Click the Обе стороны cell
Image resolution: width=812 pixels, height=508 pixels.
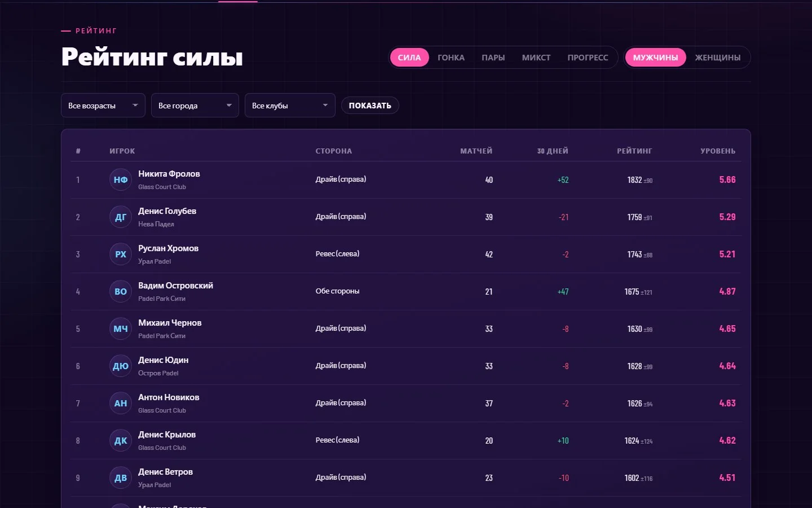tap(337, 291)
